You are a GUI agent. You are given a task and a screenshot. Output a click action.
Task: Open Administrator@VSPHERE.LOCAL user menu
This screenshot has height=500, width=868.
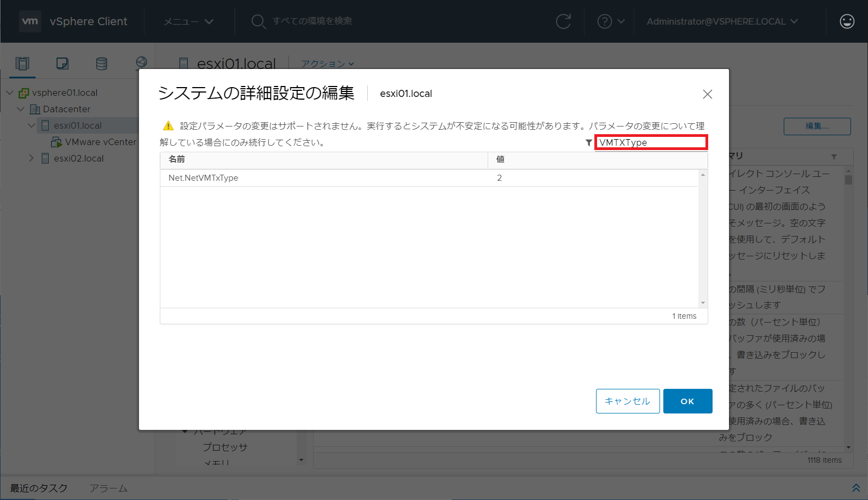tap(722, 21)
